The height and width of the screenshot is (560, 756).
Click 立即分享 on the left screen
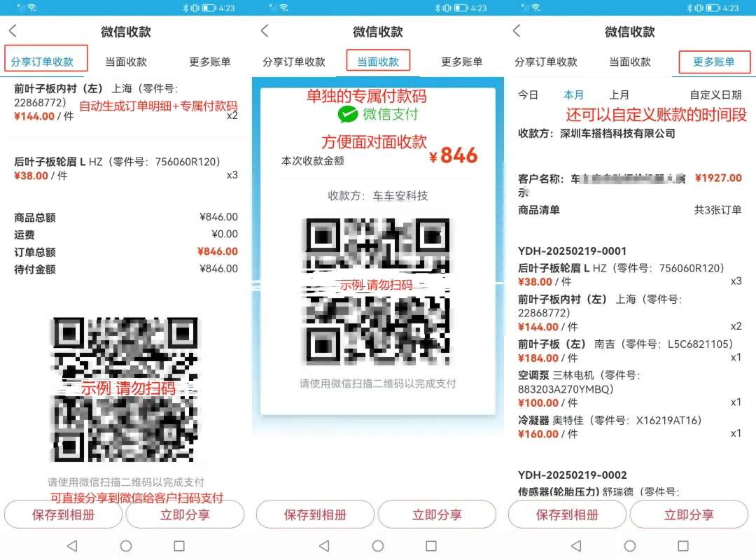point(185,514)
